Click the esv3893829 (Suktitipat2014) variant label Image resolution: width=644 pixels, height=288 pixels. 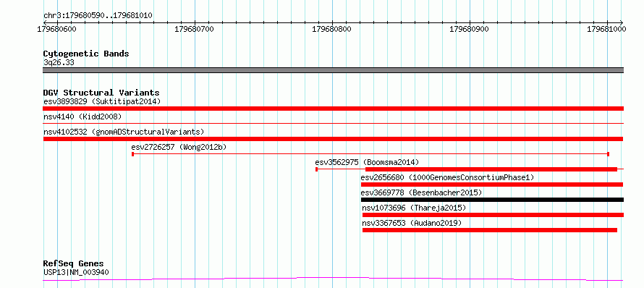click(102, 101)
